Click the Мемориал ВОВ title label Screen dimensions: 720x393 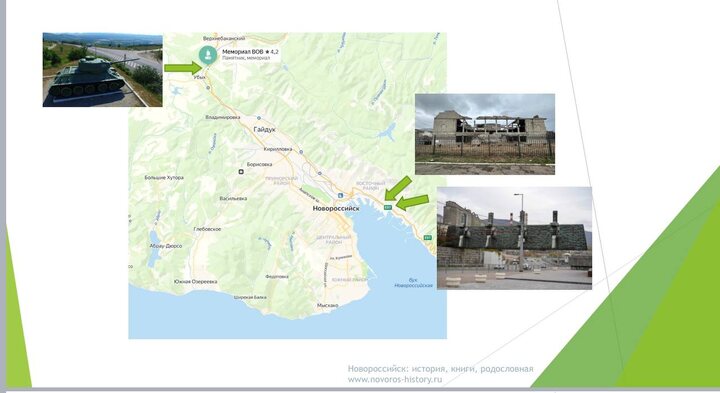tap(243, 52)
